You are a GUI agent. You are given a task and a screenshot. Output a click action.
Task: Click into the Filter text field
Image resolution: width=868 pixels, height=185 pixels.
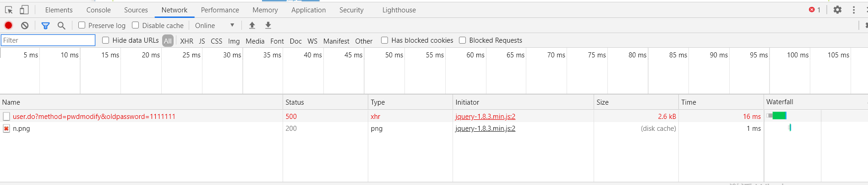coord(48,40)
